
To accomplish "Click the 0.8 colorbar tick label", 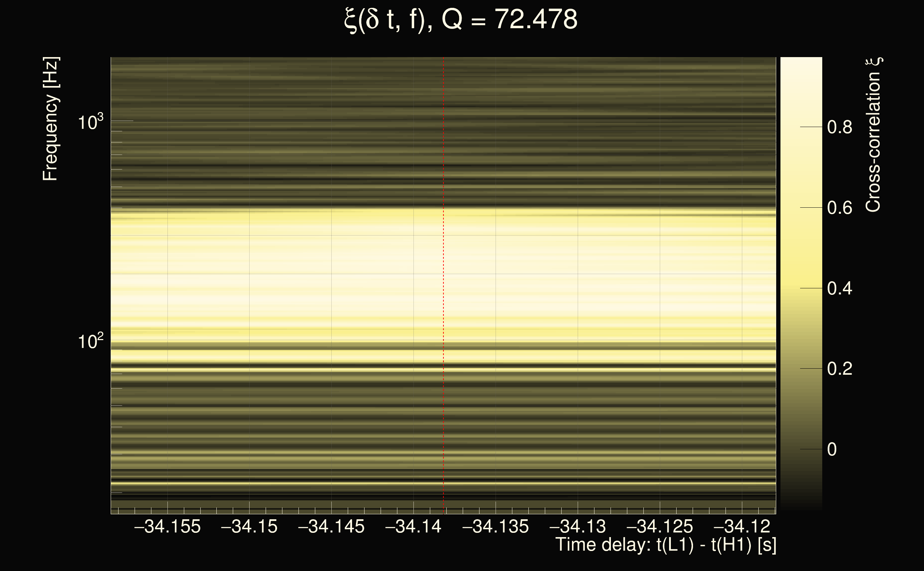I will (x=839, y=127).
